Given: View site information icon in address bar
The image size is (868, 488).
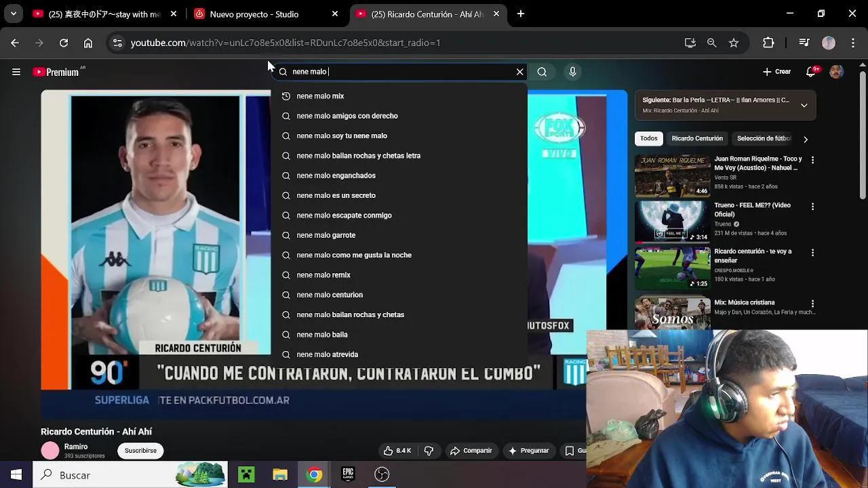Looking at the screenshot, I should click(x=117, y=43).
